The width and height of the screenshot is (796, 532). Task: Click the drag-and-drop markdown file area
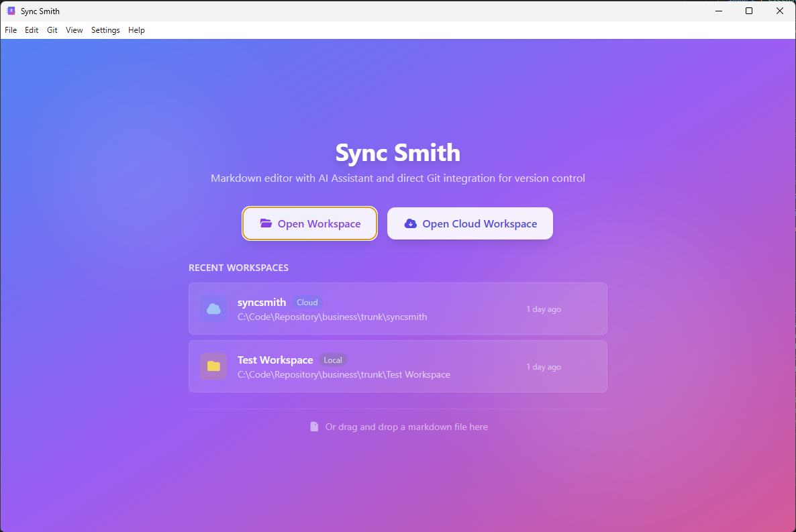397,426
